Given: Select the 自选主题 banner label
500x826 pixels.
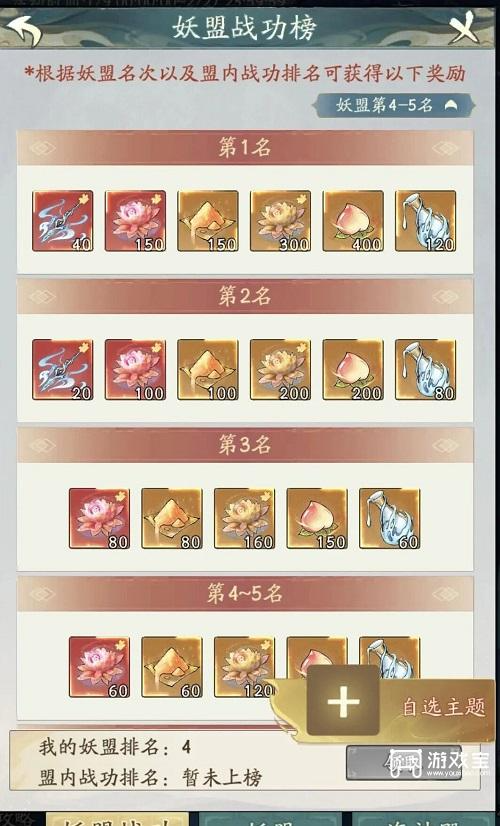Looking at the screenshot, I should point(444,707).
